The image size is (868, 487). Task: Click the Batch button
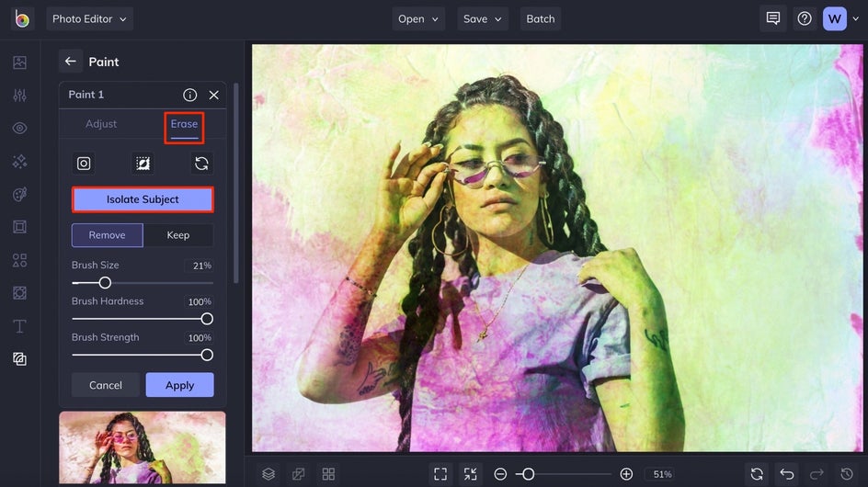point(541,18)
